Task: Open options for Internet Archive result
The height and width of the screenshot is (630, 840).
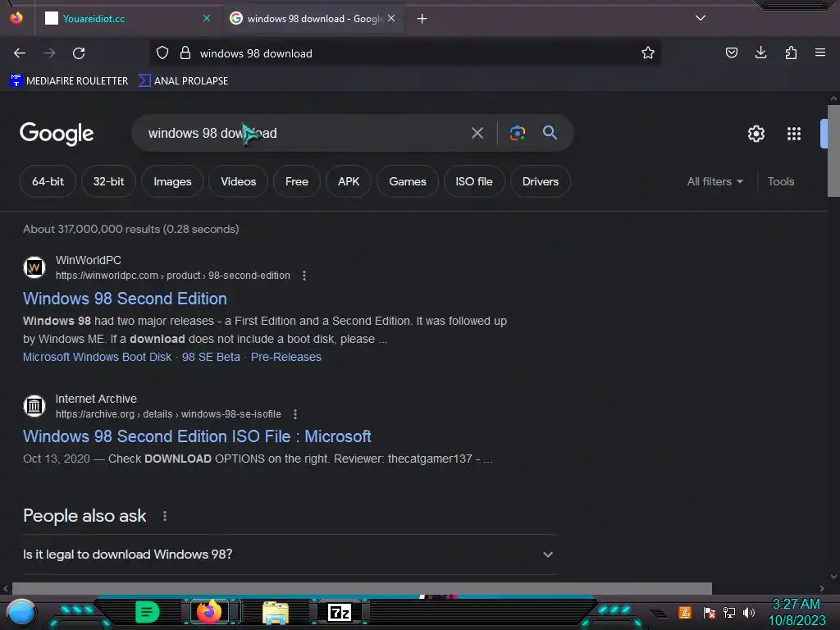Action: (x=295, y=414)
